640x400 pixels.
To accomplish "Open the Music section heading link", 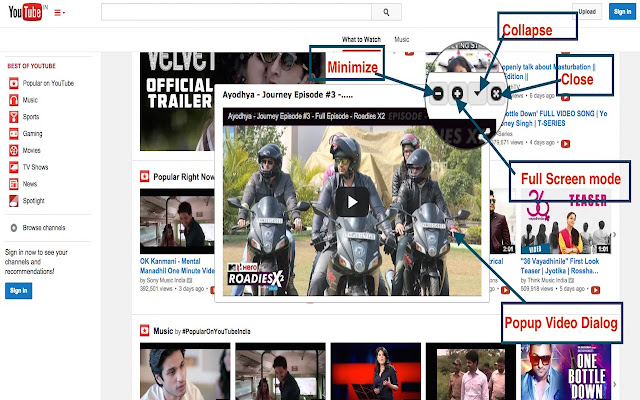I will click(163, 331).
